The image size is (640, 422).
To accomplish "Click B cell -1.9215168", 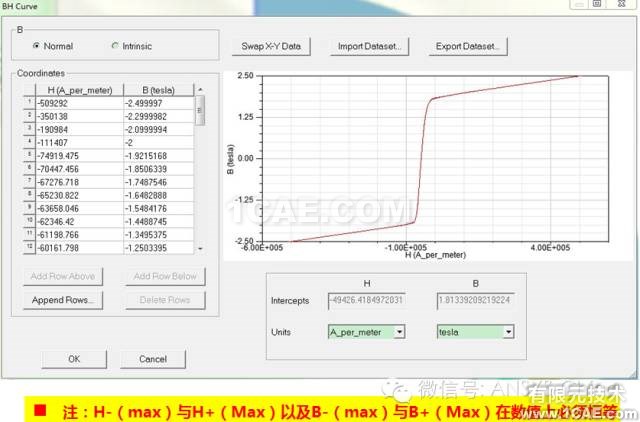I will point(158,156).
